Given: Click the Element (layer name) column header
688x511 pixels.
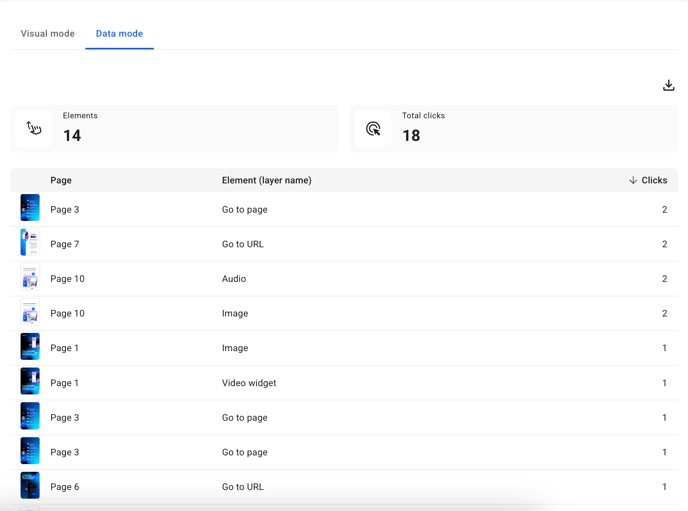Looking at the screenshot, I should (266, 180).
